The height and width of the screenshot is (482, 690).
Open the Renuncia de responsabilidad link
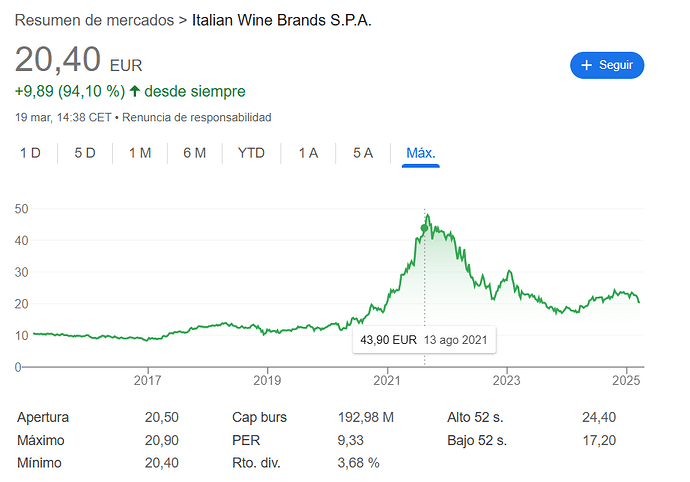click(x=197, y=118)
